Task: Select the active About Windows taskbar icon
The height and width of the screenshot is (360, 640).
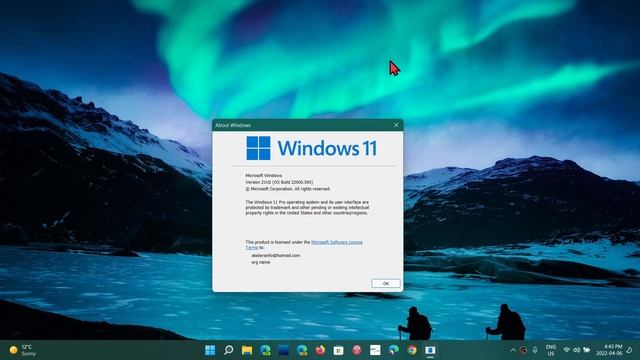Action: [x=430, y=350]
